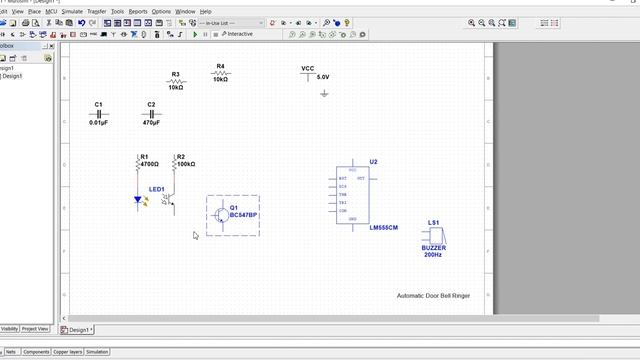
Task: Open print preview
Action: pyautogui.click(x=36, y=23)
